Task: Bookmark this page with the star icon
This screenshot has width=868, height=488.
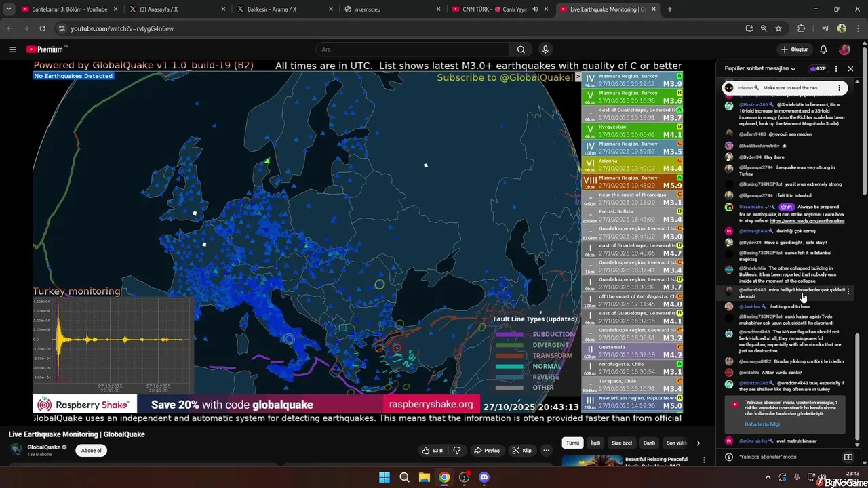Action: click(778, 28)
